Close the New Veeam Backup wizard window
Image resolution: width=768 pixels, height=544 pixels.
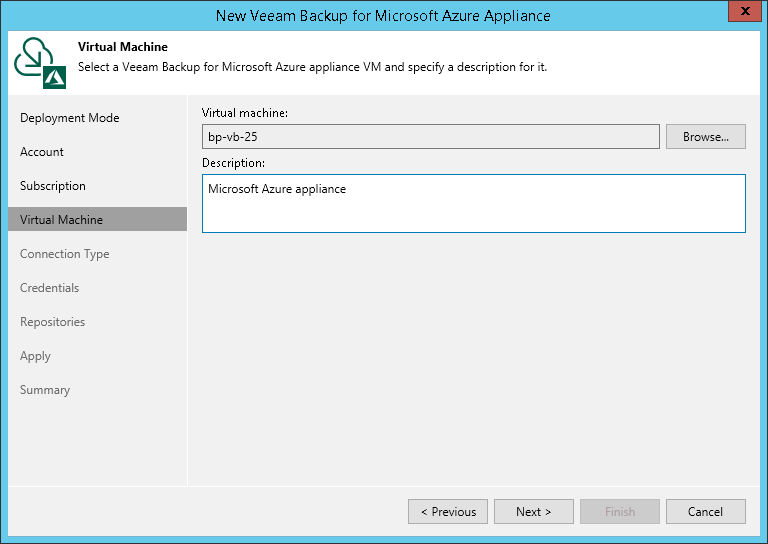(744, 11)
